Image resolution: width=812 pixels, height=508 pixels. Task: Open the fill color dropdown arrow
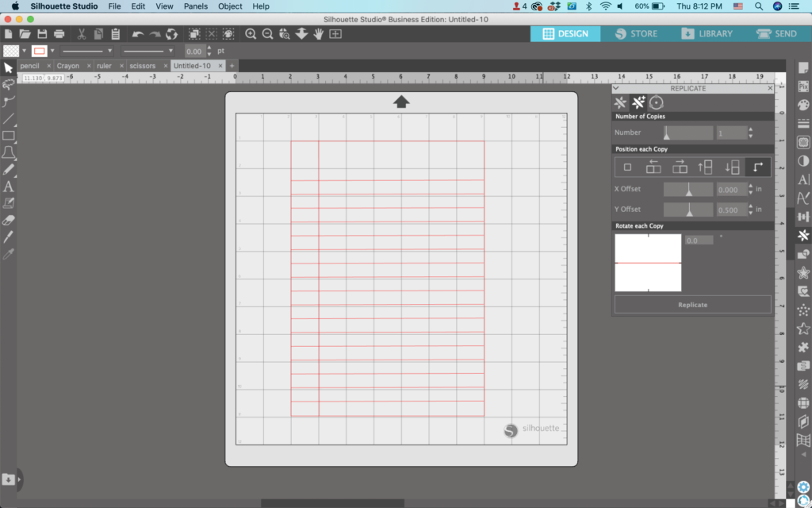click(25, 51)
